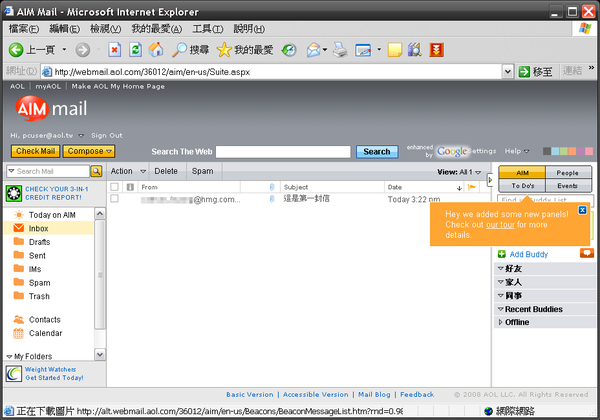The height and width of the screenshot is (420, 600).
Task: Open the our tour link
Action: pyautogui.click(x=500, y=225)
